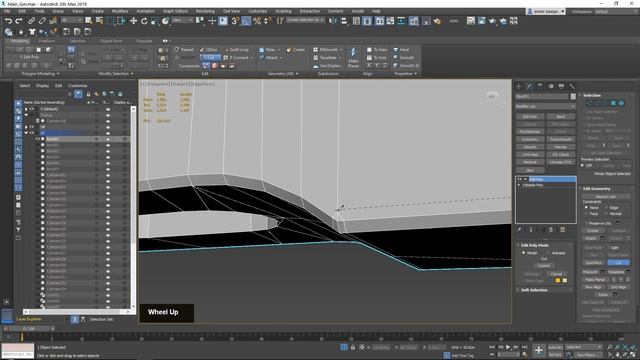Screen dimensions: 640x360
Task: Open the Rendering menu
Action: [x=205, y=11]
